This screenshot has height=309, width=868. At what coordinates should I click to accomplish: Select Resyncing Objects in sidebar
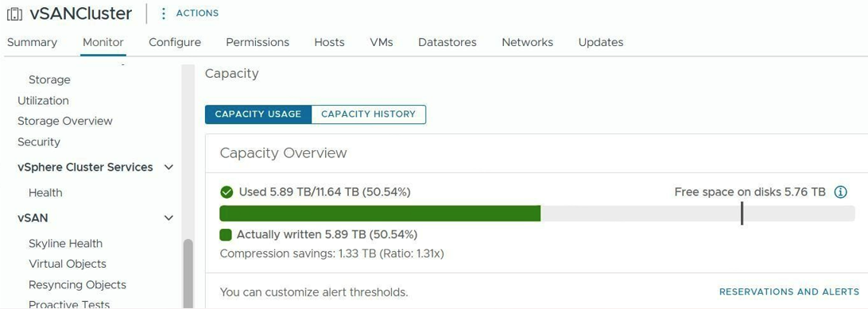click(78, 284)
